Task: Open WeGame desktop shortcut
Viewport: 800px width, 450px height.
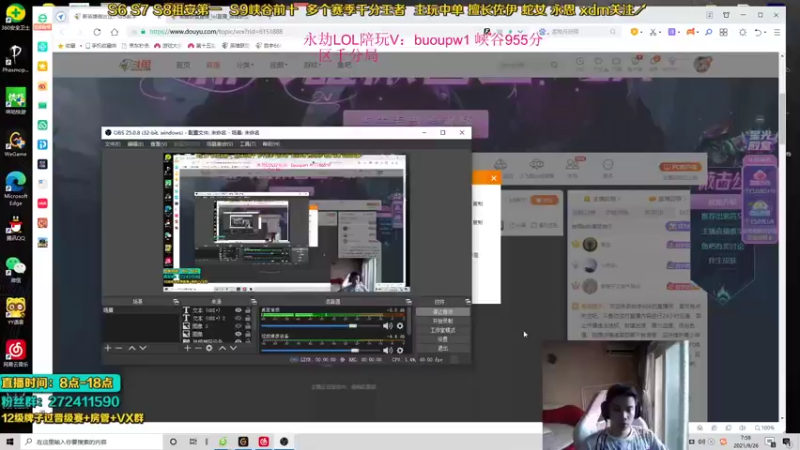Action: click(16, 144)
